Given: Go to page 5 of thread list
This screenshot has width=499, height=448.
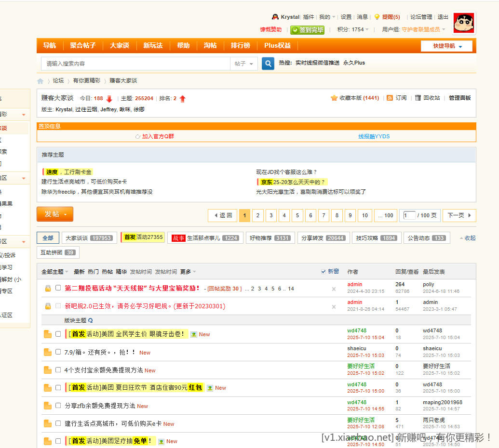Looking at the screenshot, I should pyautogui.click(x=297, y=215).
